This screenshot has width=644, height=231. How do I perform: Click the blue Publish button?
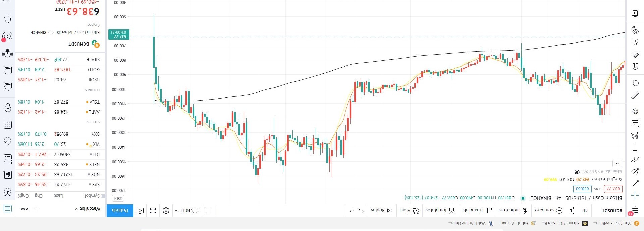pos(120,211)
